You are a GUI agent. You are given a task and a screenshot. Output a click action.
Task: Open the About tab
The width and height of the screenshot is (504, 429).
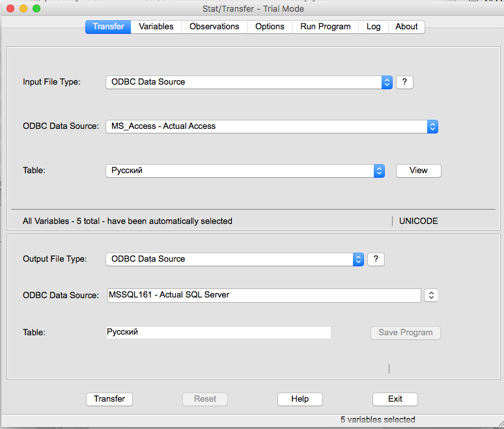click(x=406, y=27)
